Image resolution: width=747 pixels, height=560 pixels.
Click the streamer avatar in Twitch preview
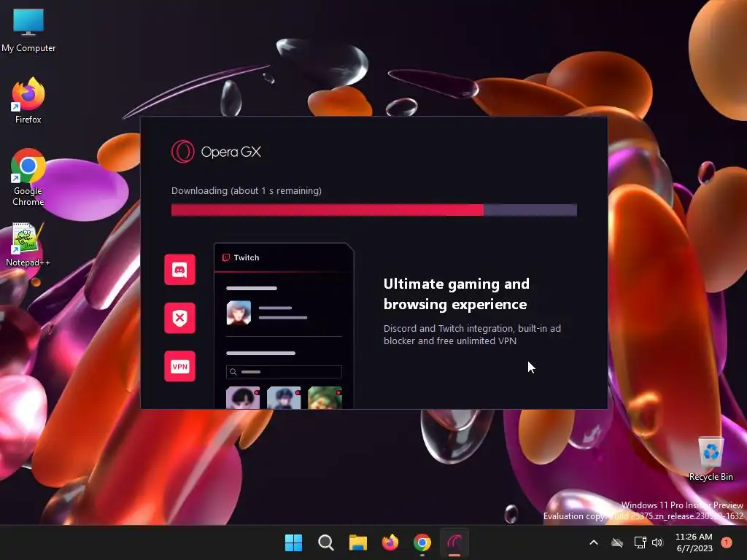(x=239, y=313)
